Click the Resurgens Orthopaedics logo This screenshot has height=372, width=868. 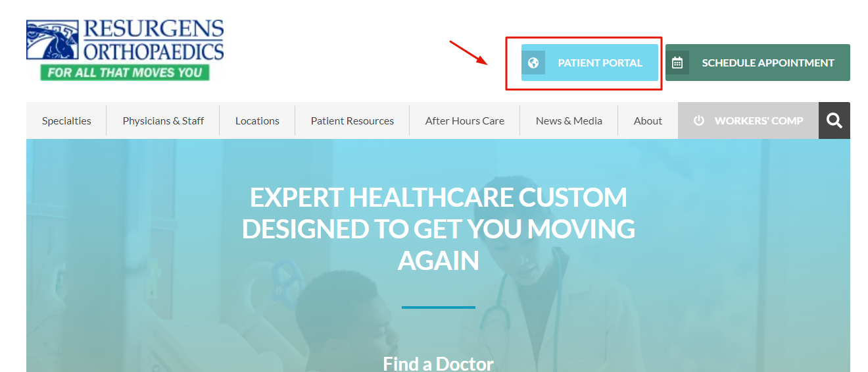(x=125, y=50)
